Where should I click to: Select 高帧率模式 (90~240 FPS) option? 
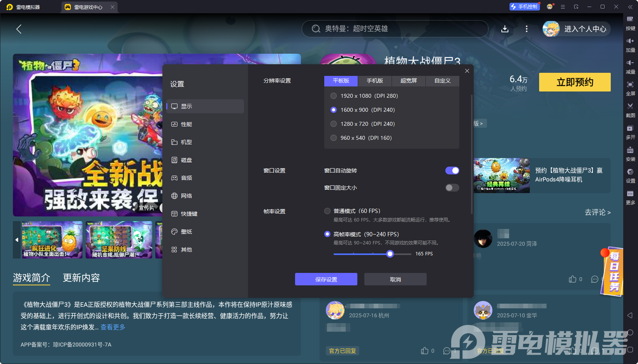pos(327,234)
